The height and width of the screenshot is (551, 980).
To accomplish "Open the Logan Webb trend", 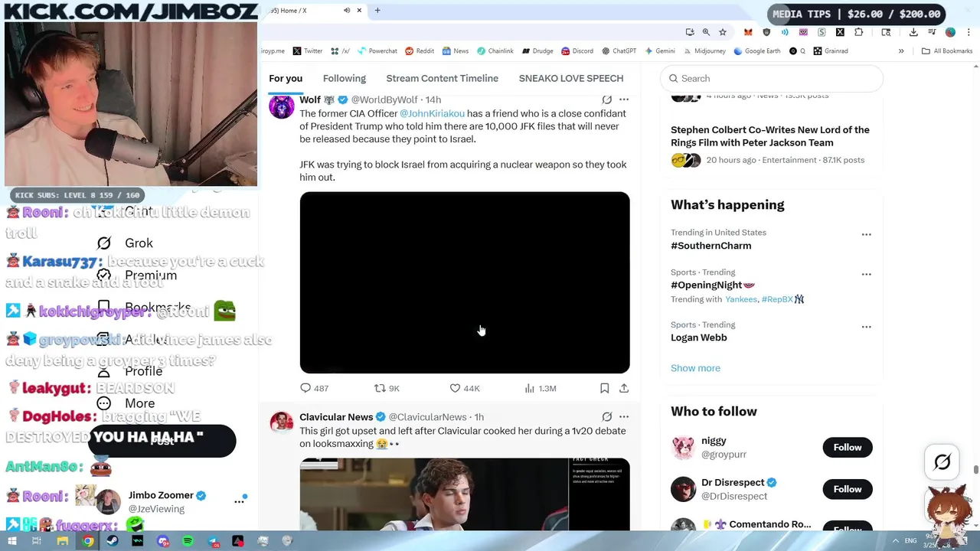I will pos(699,337).
